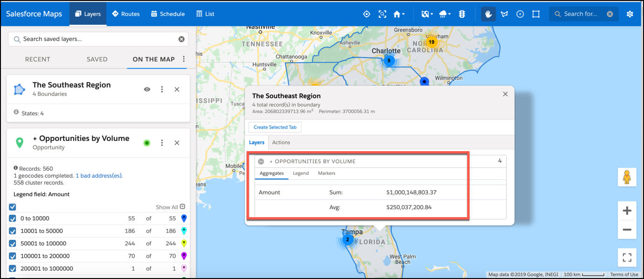The width and height of the screenshot is (644, 279).
Task: Click the blue marker for 0 to 10000
Action: (184, 218)
